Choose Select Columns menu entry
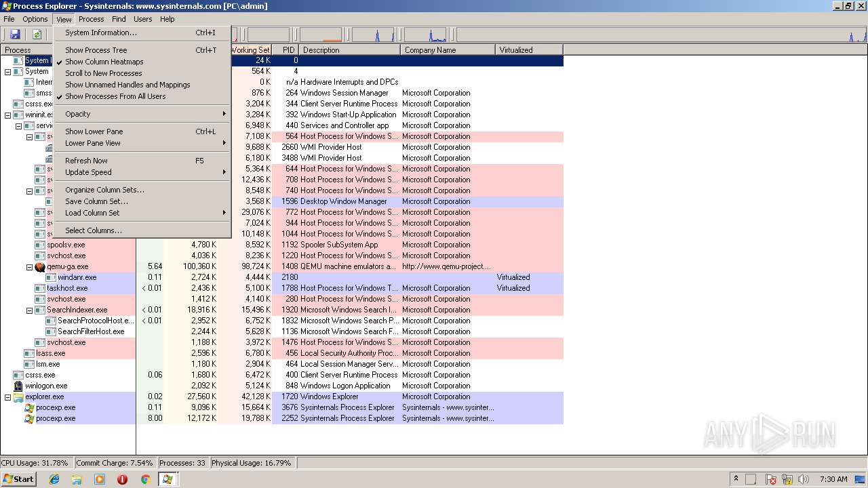868x488 pixels. pos(142,230)
